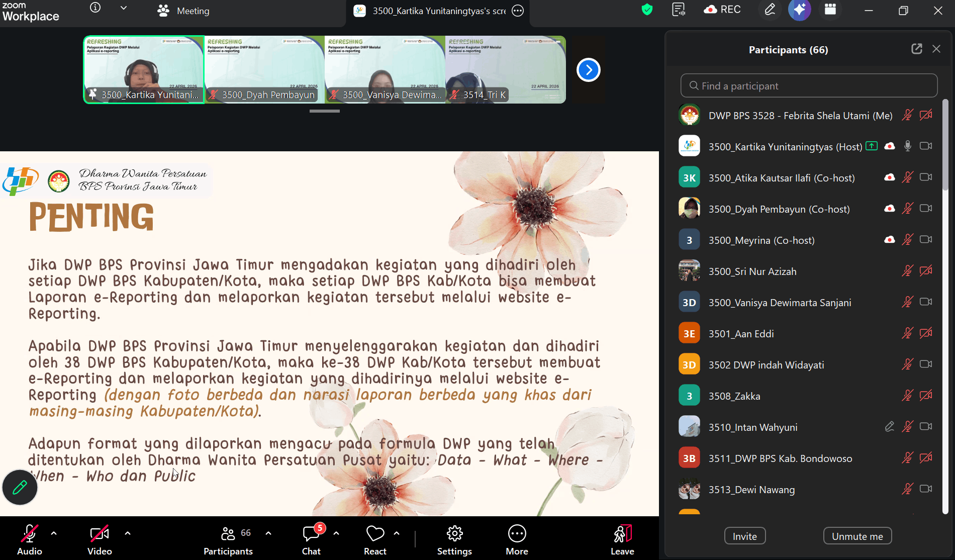
Task: Expand the Audio options chevron
Action: coord(54,533)
